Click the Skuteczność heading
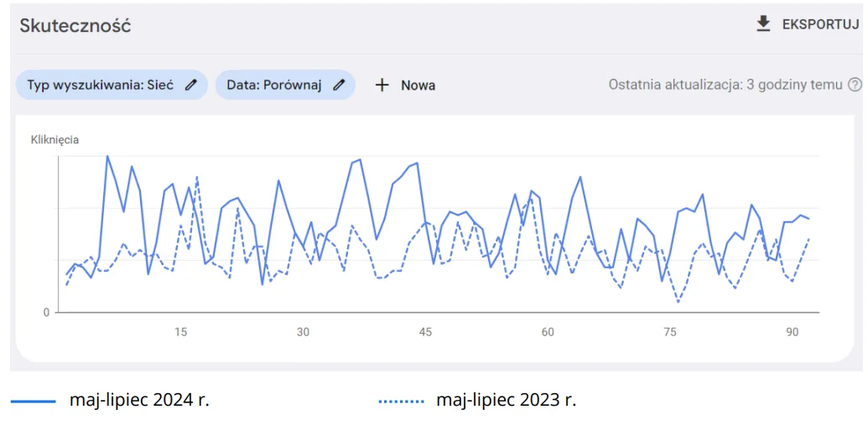 75,25
